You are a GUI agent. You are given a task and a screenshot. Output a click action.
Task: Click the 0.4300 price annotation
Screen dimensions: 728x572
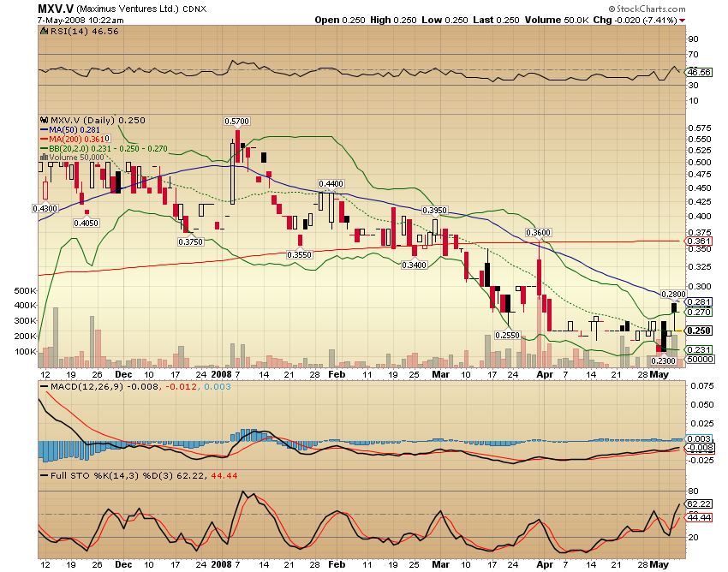pyautogui.click(x=45, y=208)
